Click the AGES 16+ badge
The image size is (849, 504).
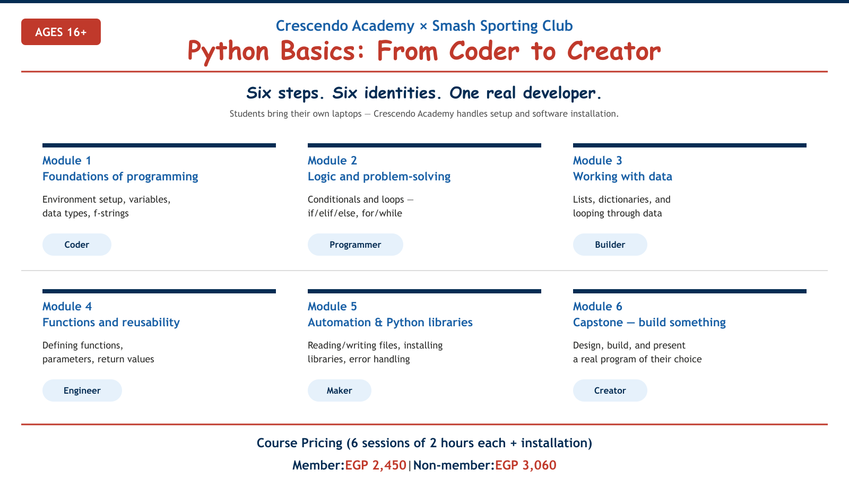[61, 32]
